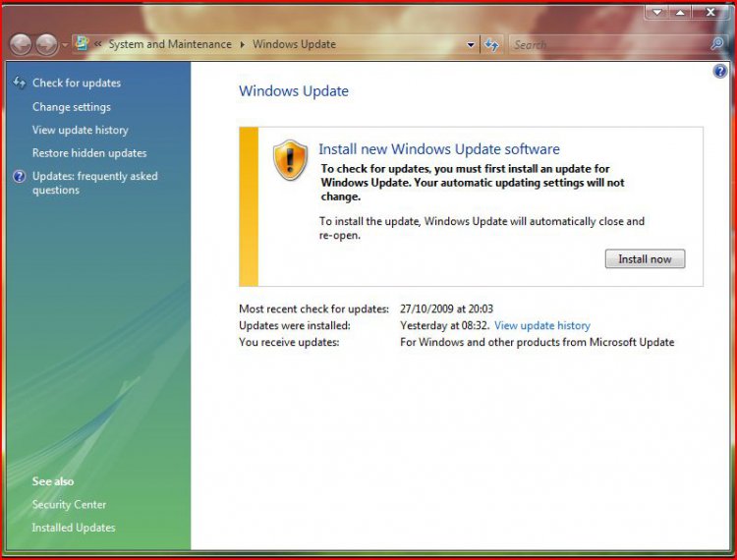Viewport: 737px width, 560px height.
Task: Click the yellow warning shield icon
Action: tap(290, 160)
